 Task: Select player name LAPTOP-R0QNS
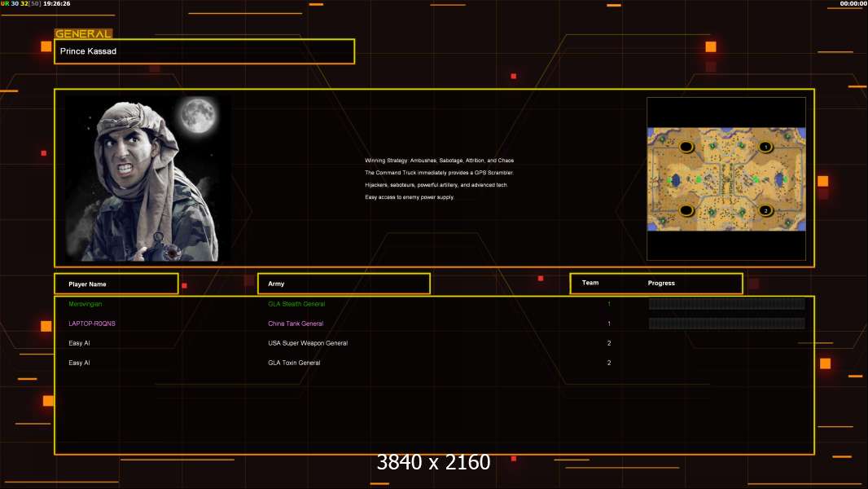click(x=92, y=324)
